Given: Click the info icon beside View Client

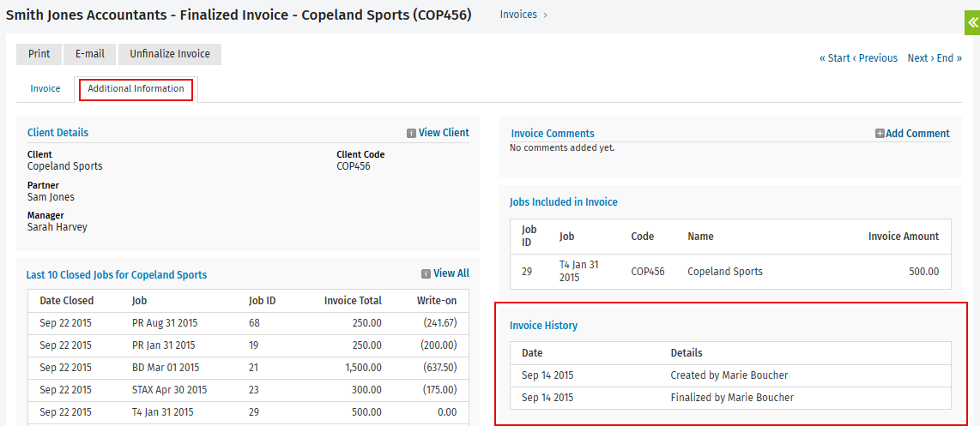Looking at the screenshot, I should tap(411, 133).
